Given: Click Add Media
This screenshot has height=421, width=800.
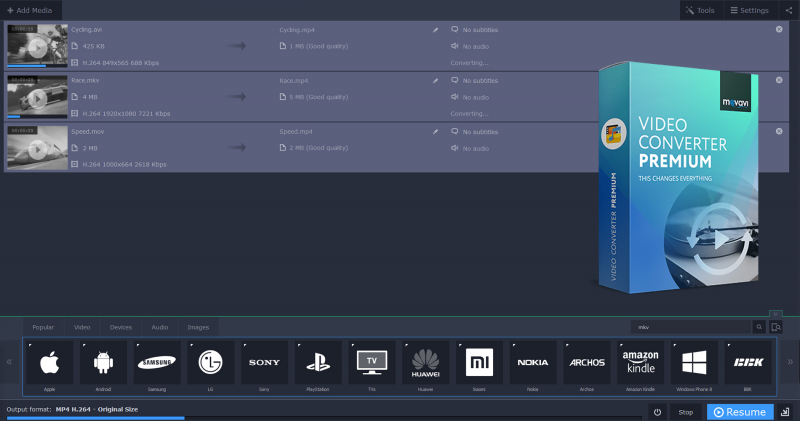Looking at the screenshot, I should click(30, 10).
